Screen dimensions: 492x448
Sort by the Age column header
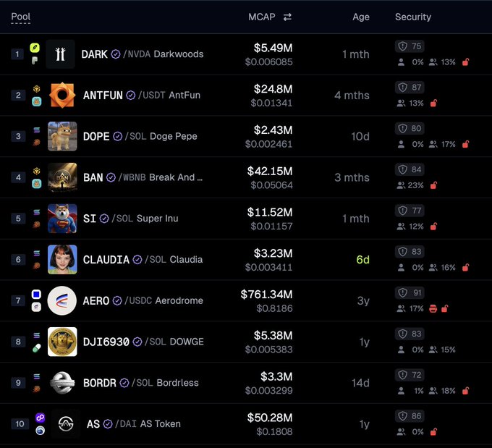pyautogui.click(x=361, y=17)
